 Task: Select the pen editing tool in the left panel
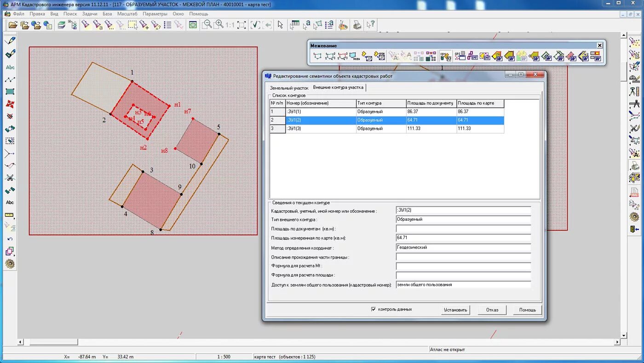tap(10, 41)
